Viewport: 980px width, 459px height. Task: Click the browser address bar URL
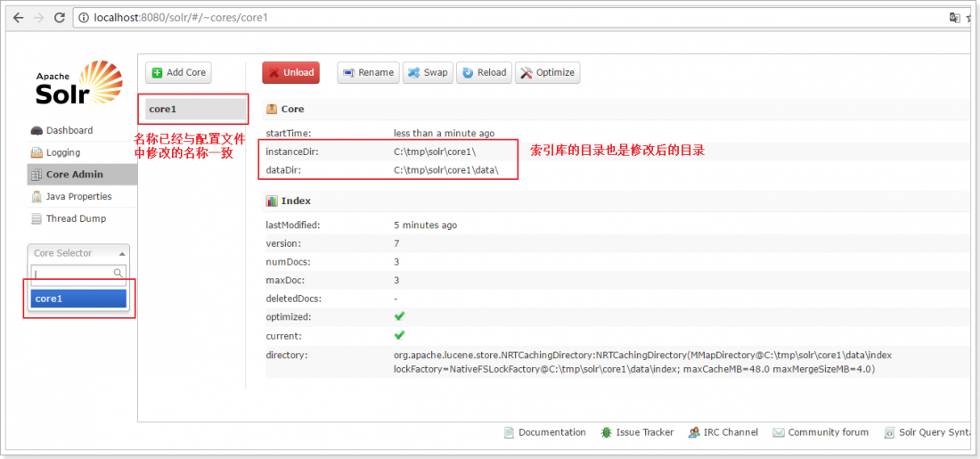(181, 18)
